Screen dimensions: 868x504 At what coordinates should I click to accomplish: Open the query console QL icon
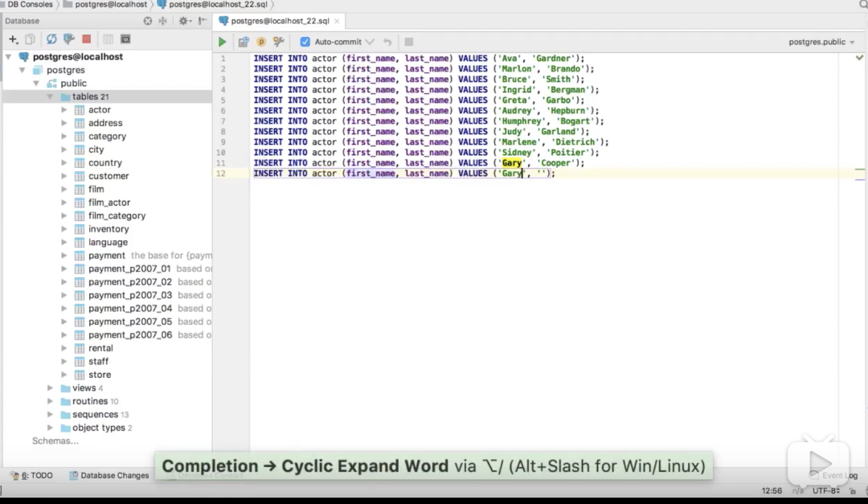tap(125, 39)
